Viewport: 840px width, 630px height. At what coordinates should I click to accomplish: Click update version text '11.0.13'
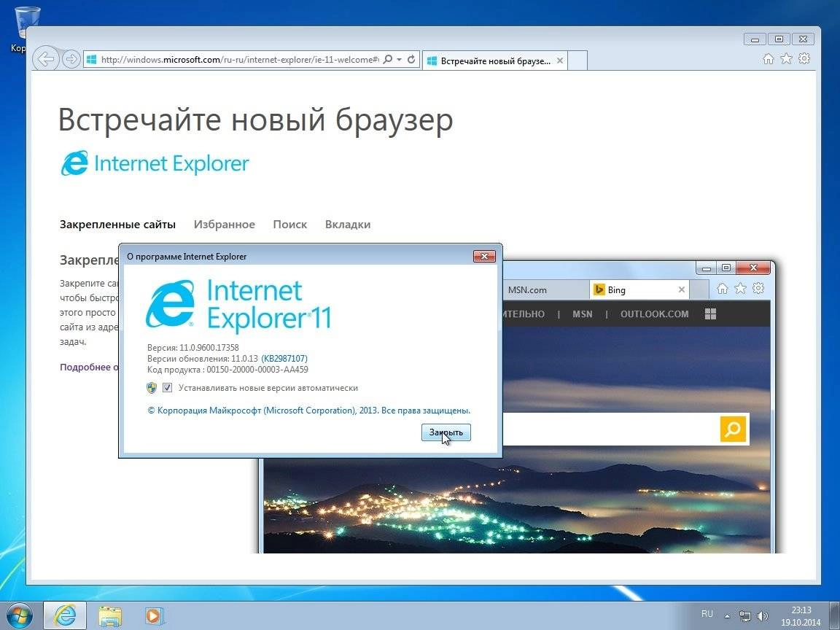pos(244,359)
